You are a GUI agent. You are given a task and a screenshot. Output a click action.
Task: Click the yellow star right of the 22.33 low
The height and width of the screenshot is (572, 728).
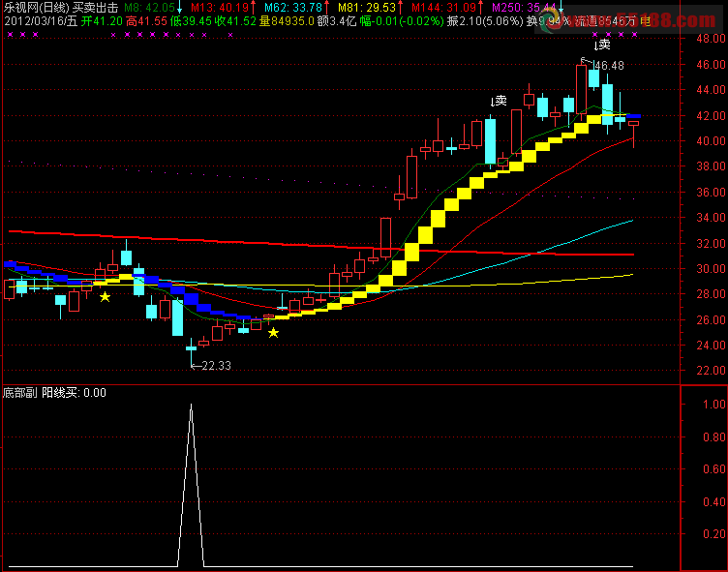click(x=273, y=332)
